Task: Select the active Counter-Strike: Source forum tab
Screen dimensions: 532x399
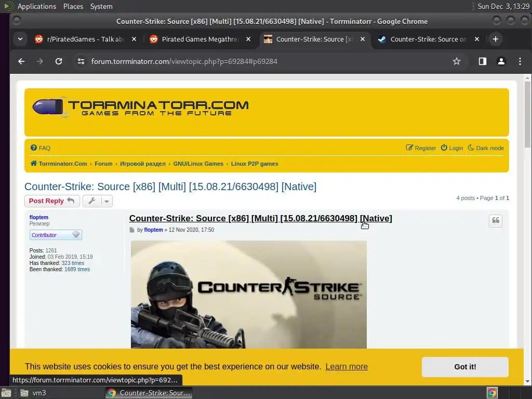Action: pyautogui.click(x=314, y=39)
